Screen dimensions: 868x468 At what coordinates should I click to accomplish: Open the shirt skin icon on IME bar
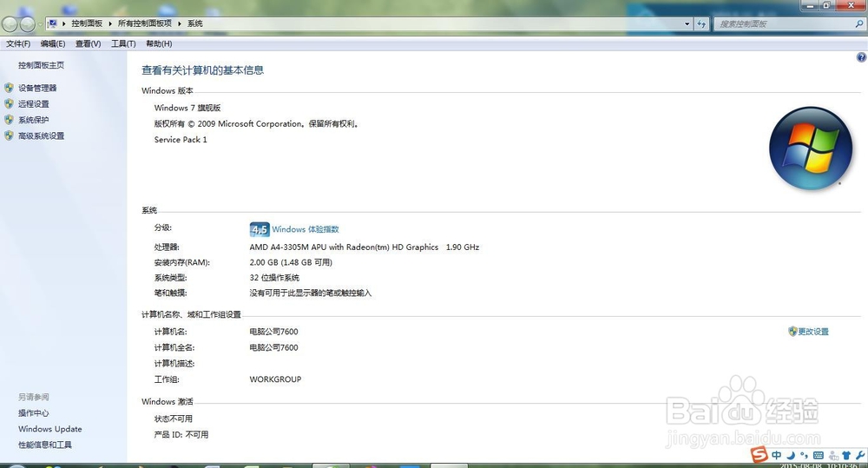tap(846, 456)
